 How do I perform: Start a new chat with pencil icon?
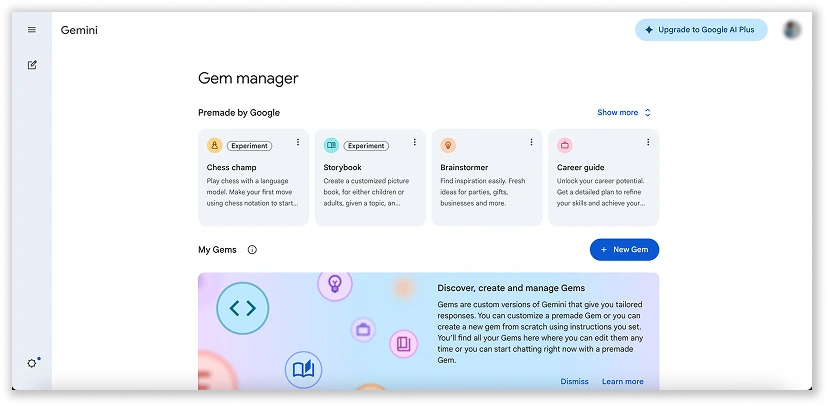(32, 65)
